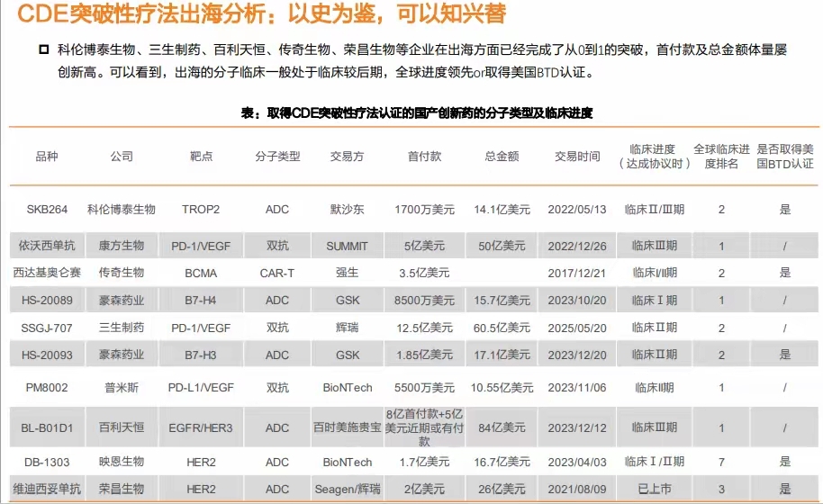Click the date '2023/11/06'
The height and width of the screenshot is (504, 823).
click(x=577, y=388)
